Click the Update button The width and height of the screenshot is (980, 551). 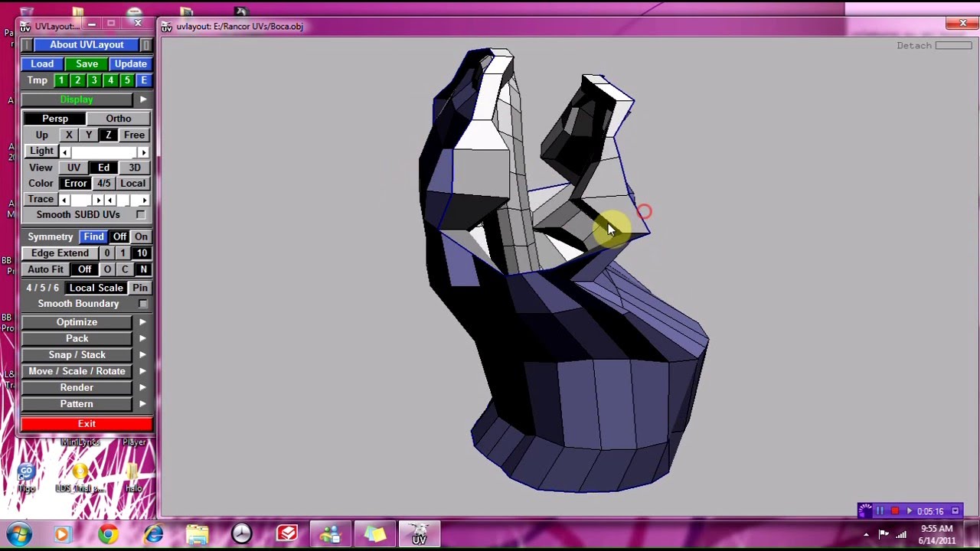click(x=130, y=64)
